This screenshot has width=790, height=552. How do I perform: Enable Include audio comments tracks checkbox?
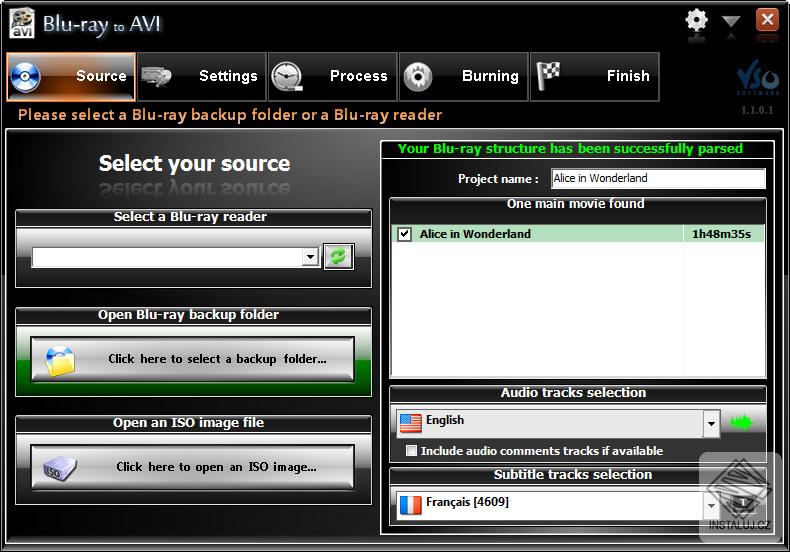(x=412, y=451)
